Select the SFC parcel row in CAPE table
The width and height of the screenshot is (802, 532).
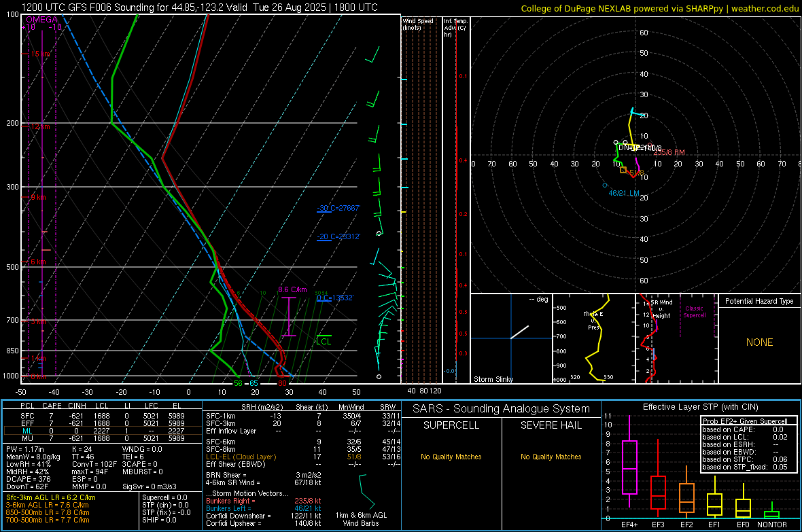pos(103,416)
